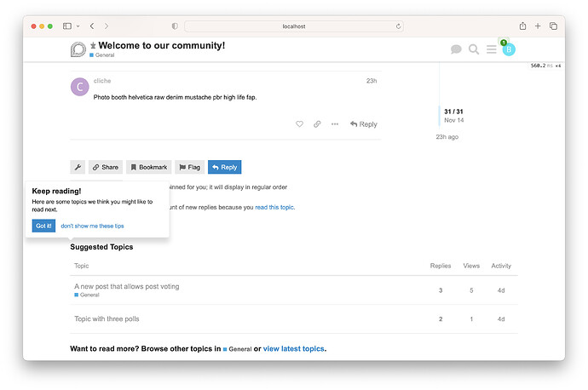
Task: Show Safari tab overview
Action: (x=554, y=26)
